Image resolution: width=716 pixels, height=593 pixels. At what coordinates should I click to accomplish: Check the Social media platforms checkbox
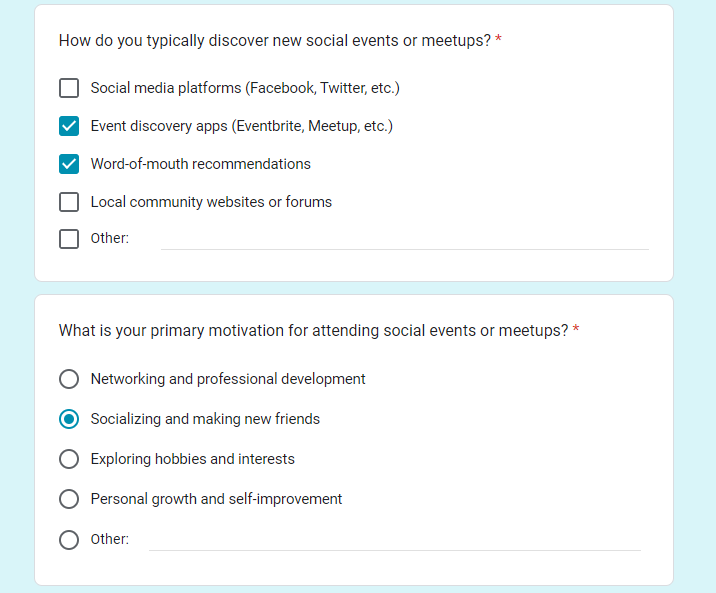pos(69,88)
